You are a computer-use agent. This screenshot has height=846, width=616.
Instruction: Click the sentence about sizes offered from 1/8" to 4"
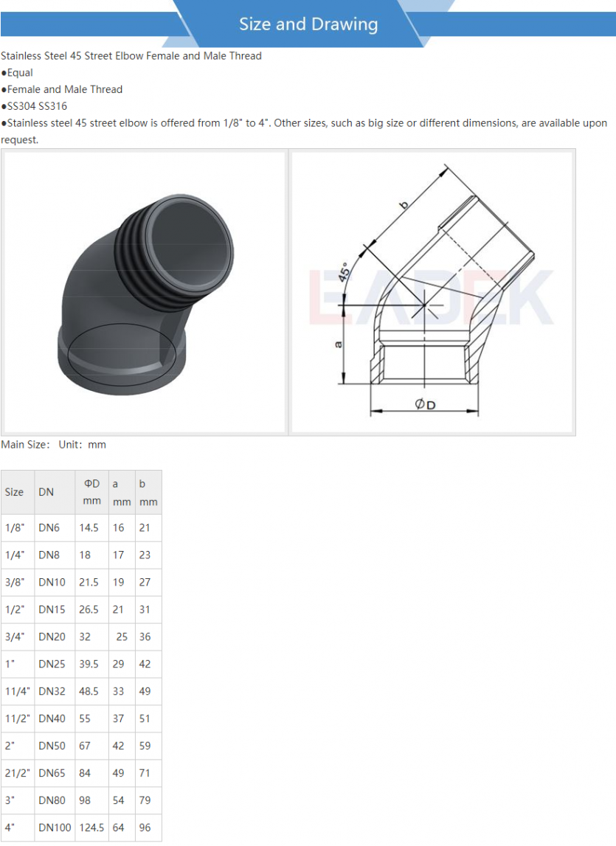click(x=304, y=131)
